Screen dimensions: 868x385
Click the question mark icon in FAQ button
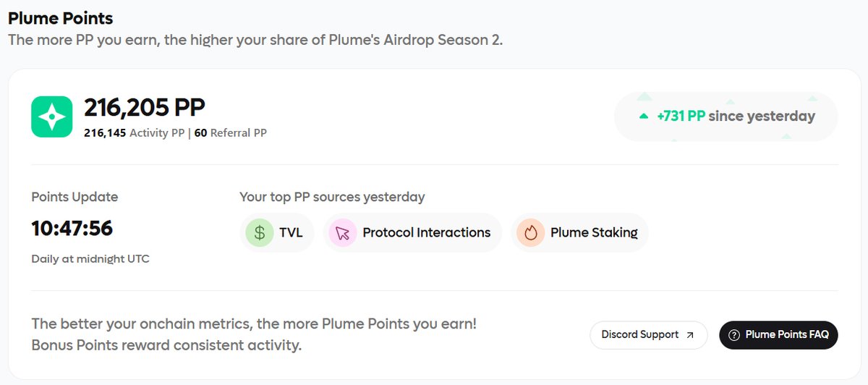click(x=734, y=335)
